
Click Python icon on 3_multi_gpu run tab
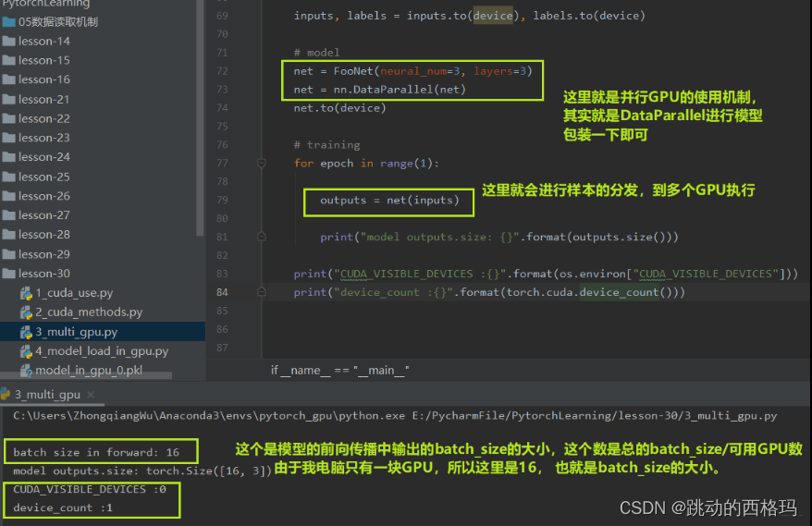(x=6, y=395)
